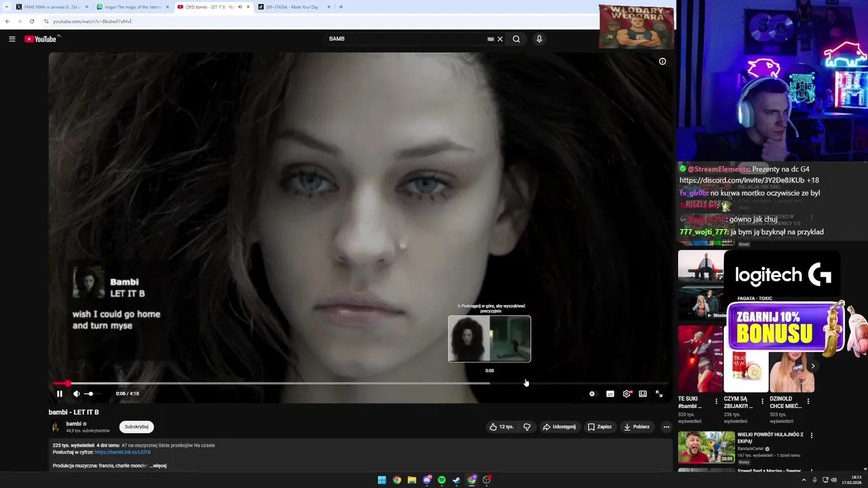This screenshot has width=868, height=488.
Task: Open options for WIELKI POWRÓT HULAJNOGĄ video
Action: point(812,435)
